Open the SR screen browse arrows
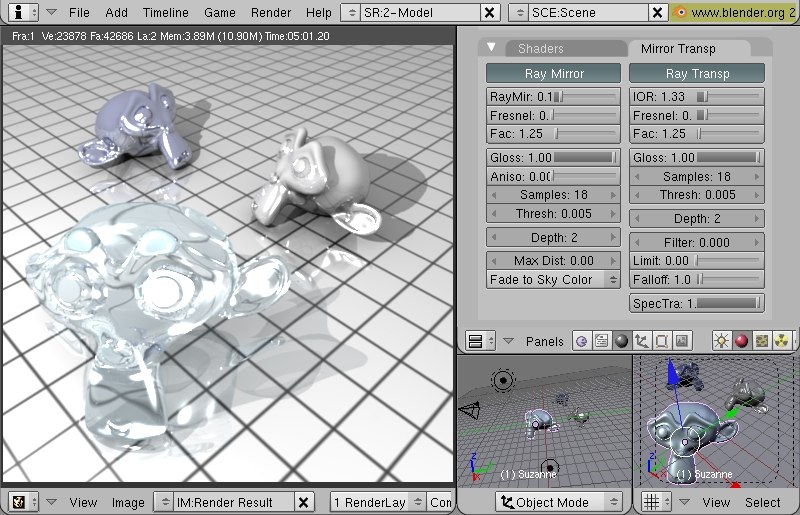This screenshot has height=515, width=800. coord(352,12)
